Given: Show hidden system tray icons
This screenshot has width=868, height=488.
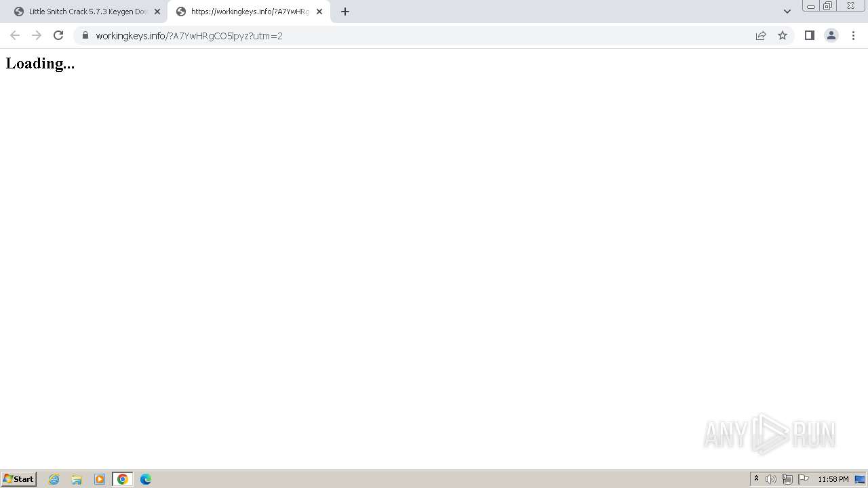Looking at the screenshot, I should 756,479.
